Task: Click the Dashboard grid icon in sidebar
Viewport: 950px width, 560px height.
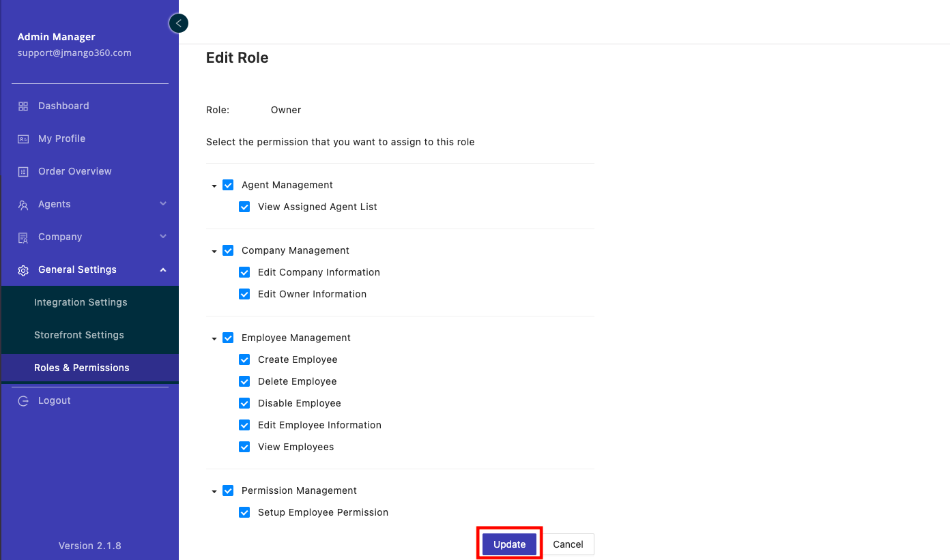Action: [x=23, y=106]
